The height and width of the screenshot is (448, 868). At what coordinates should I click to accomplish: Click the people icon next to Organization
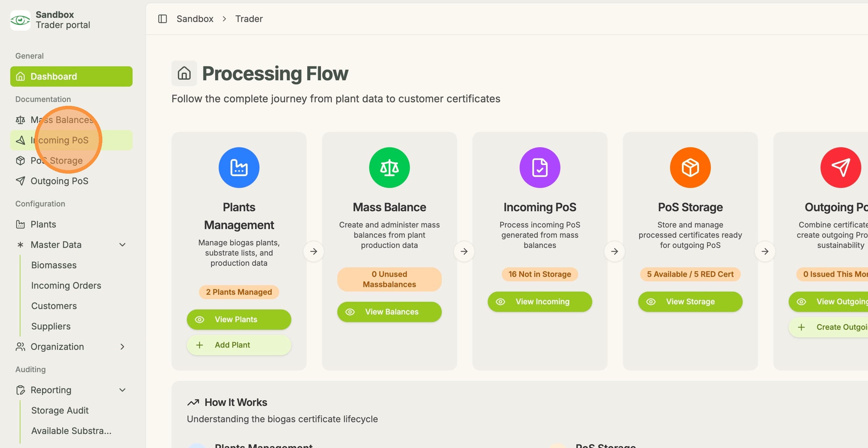coord(20,347)
